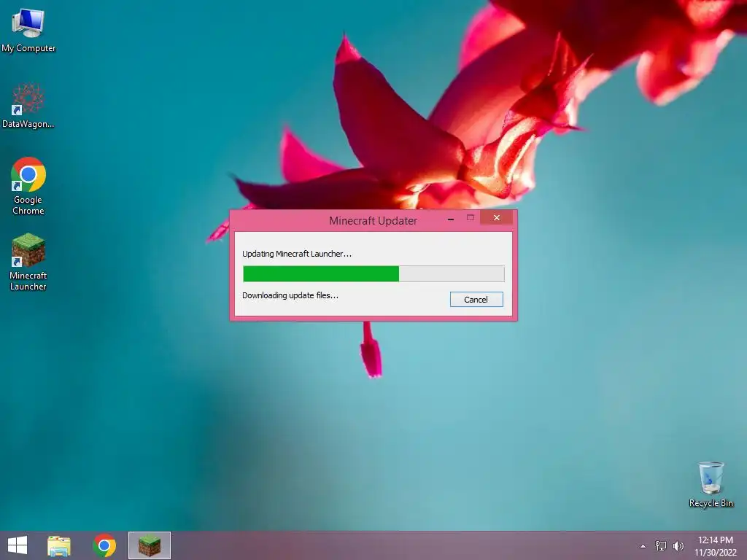747x560 pixels.
Task: Switch to Minecraft task on taskbar
Action: (149, 545)
